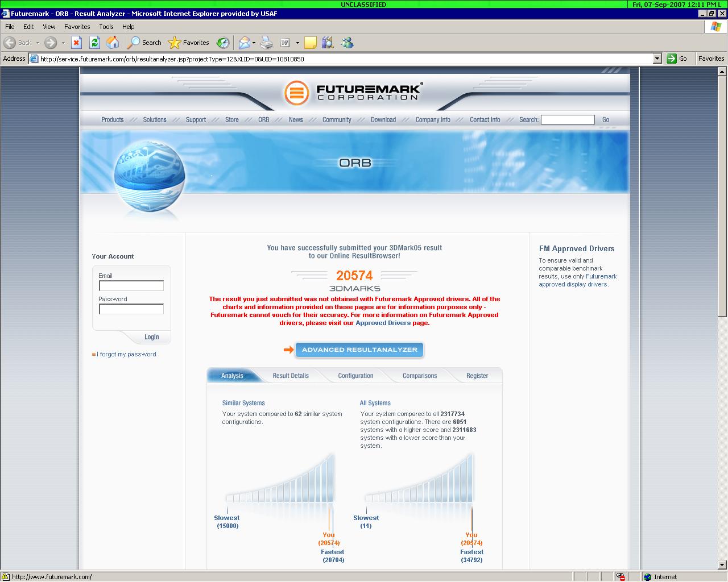This screenshot has height=582, width=728.
Task: Switch to the Result Details tab
Action: 291,376
